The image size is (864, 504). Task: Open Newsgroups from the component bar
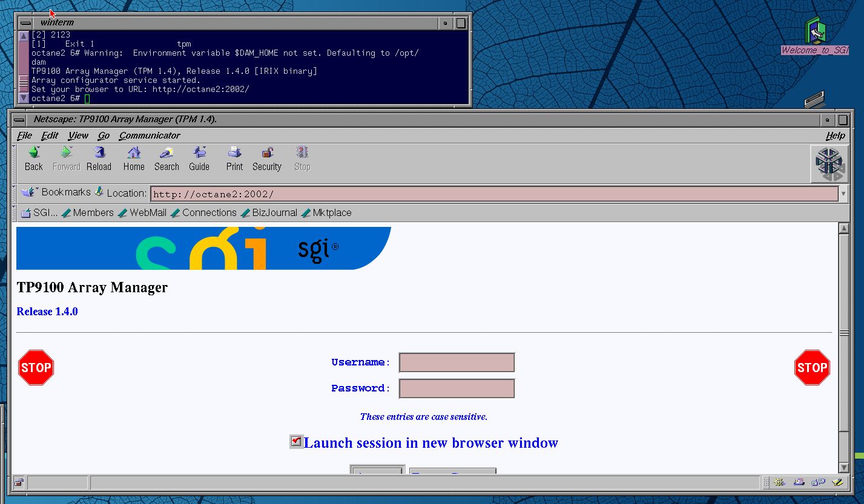tap(819, 482)
